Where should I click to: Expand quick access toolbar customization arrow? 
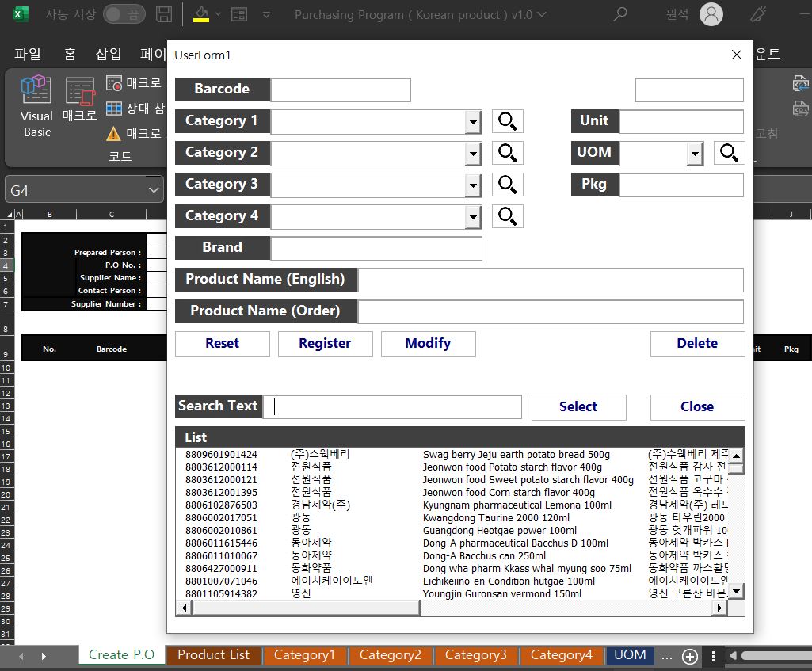[266, 14]
